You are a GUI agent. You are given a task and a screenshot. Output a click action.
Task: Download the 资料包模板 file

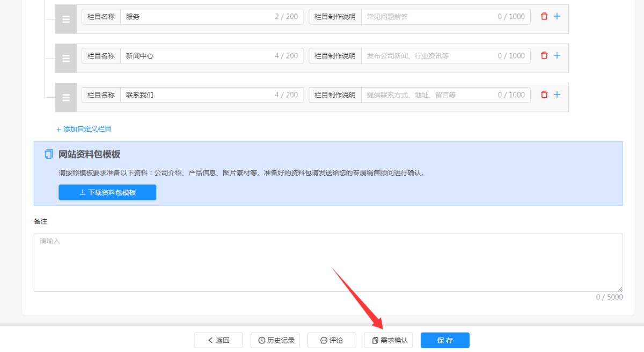(x=107, y=192)
